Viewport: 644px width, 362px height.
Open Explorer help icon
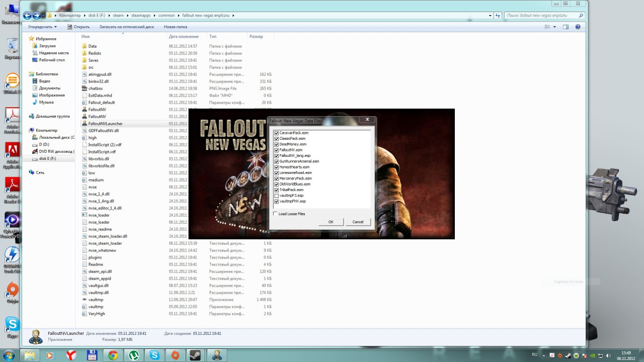578,27
